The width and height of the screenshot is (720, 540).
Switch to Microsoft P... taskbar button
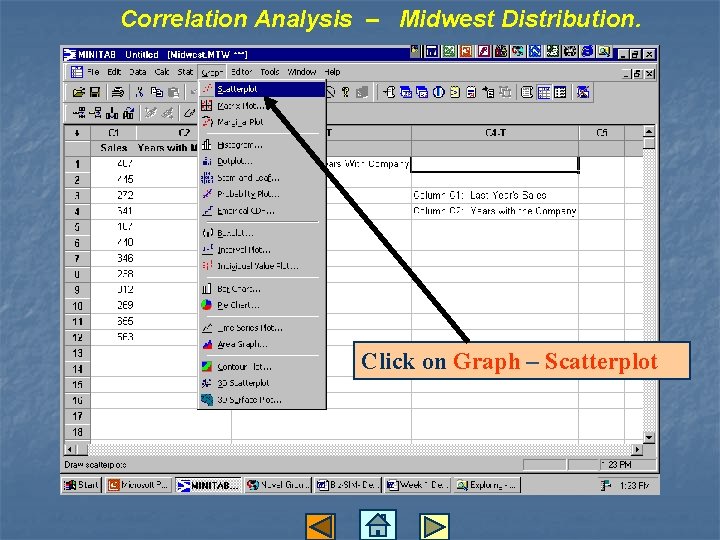138,485
